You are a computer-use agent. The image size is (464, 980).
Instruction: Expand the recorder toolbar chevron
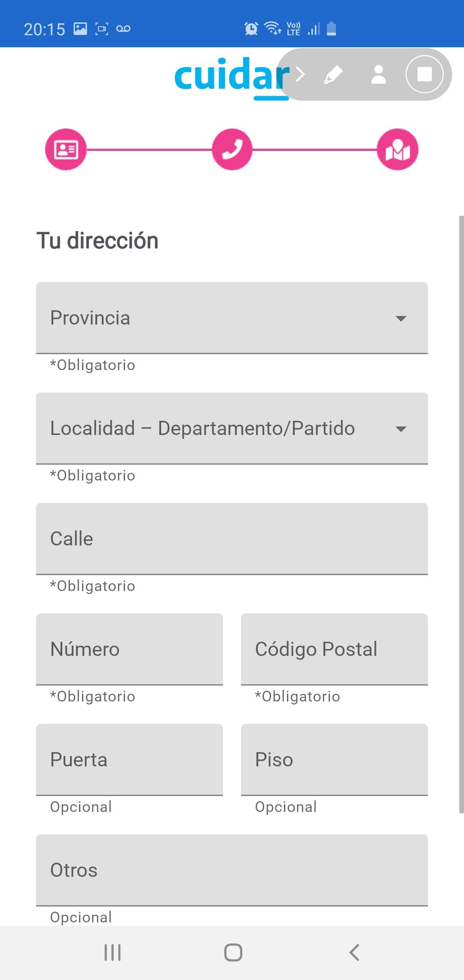pos(300,74)
